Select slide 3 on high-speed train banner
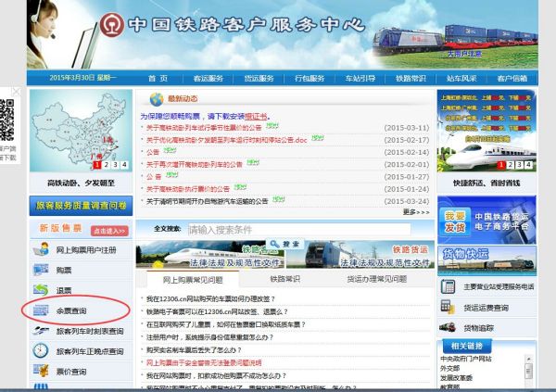This screenshot has width=556, height=392. (x=519, y=165)
